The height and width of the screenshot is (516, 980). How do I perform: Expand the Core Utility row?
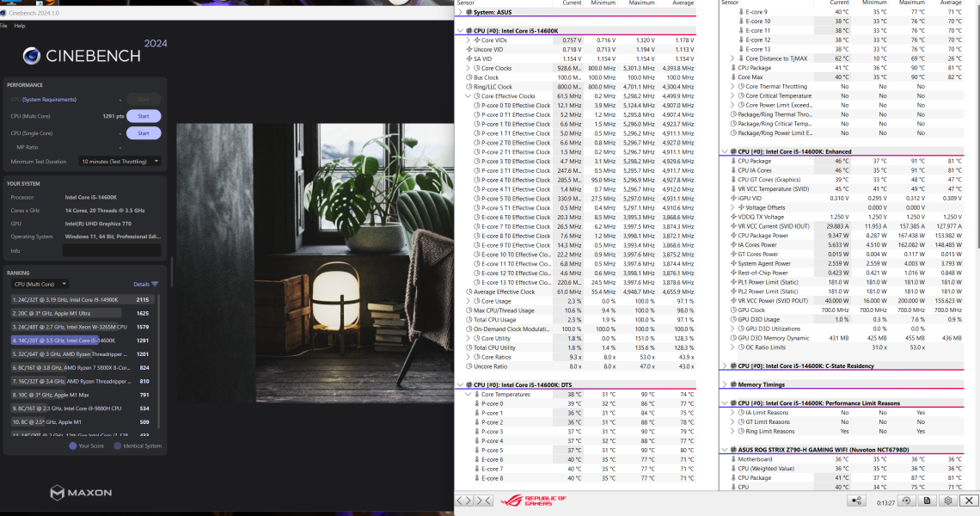469,338
